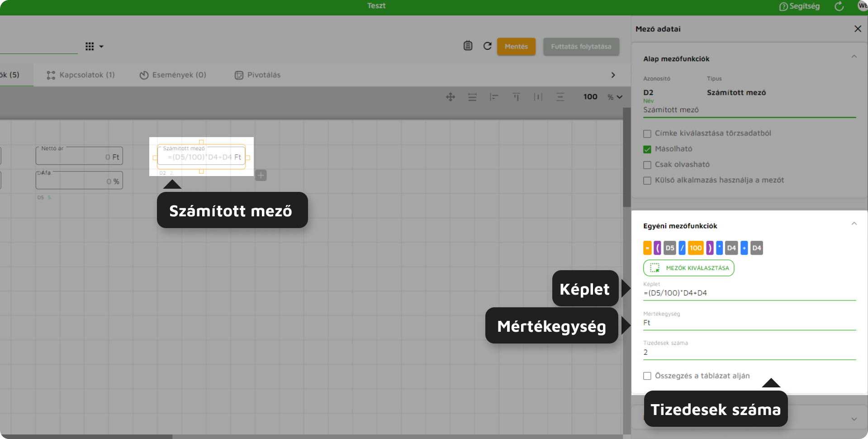Click the Futtatás folytatása button
The width and height of the screenshot is (868, 439).
[581, 47]
